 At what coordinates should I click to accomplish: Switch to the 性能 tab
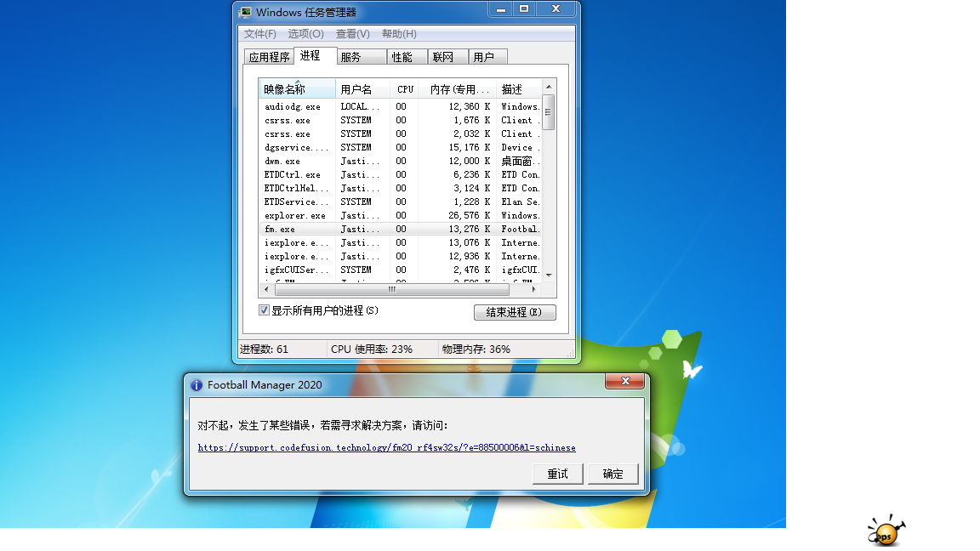pyautogui.click(x=407, y=57)
